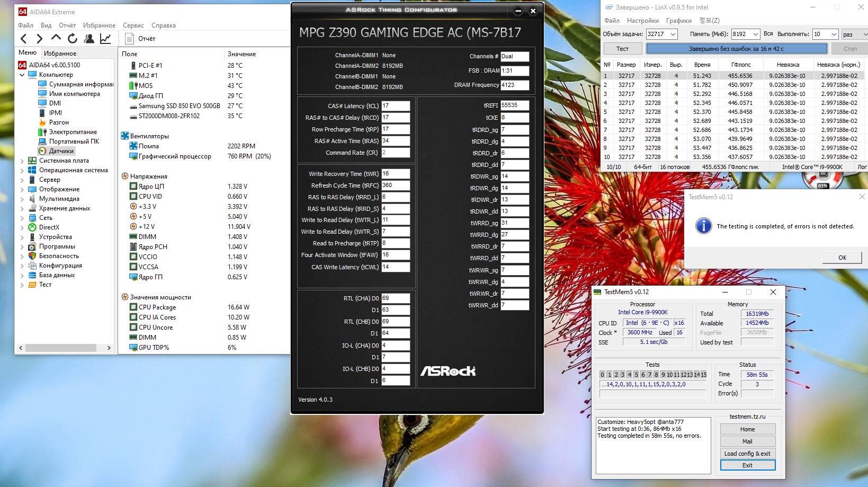Select the Помпа pump fan icon

tap(133, 146)
